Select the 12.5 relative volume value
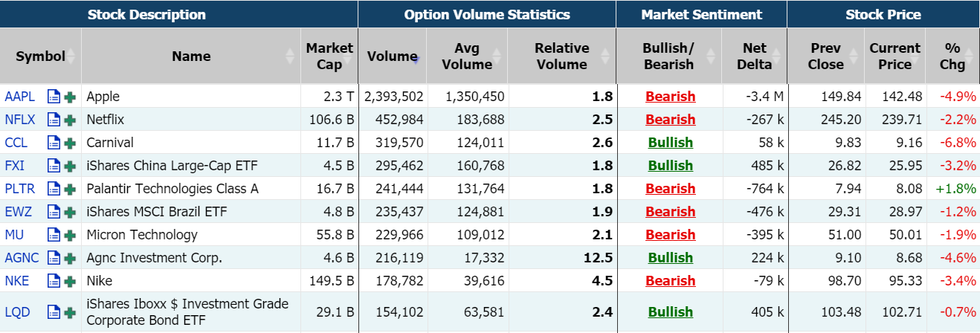Viewport: 980px width, 333px height. point(599,258)
